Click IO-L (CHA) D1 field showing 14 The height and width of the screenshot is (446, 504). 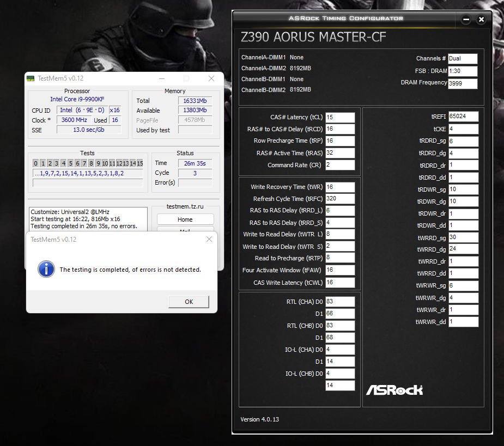340,362
